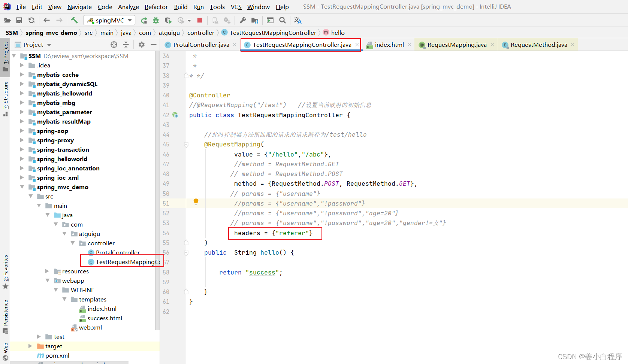Open the VCS menu
The width and height of the screenshot is (628, 364).
click(236, 7)
